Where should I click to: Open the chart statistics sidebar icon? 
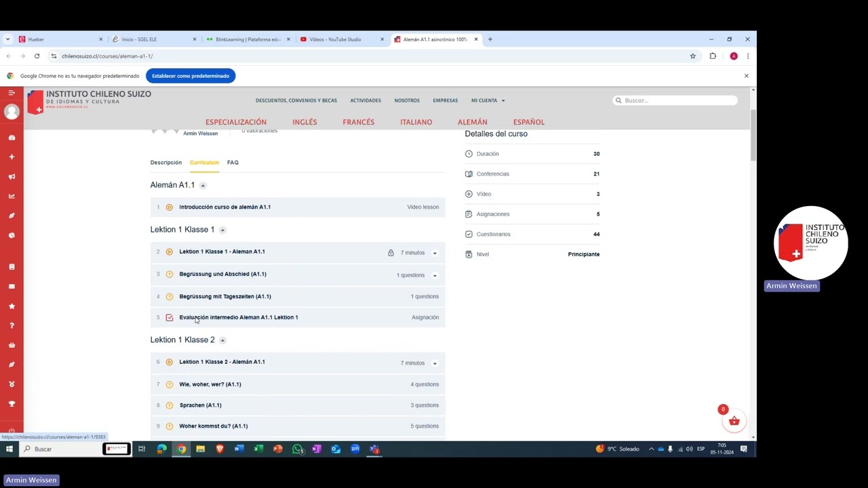(12, 197)
